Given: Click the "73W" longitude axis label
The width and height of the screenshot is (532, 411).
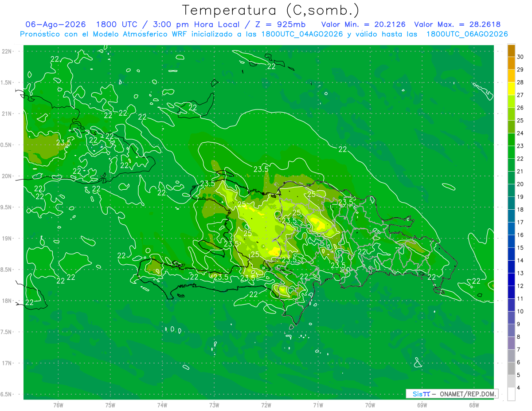Looking at the screenshot, I should click(x=214, y=405).
